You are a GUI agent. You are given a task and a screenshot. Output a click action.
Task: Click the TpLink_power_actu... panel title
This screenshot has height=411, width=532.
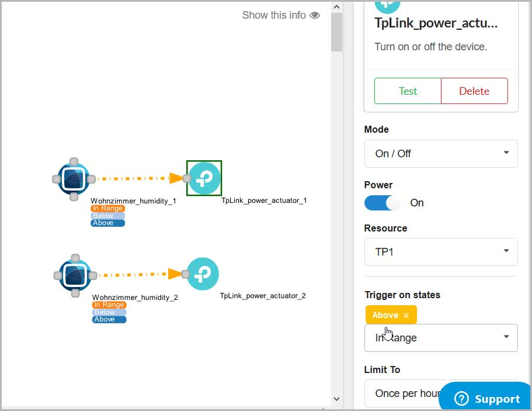pyautogui.click(x=436, y=23)
